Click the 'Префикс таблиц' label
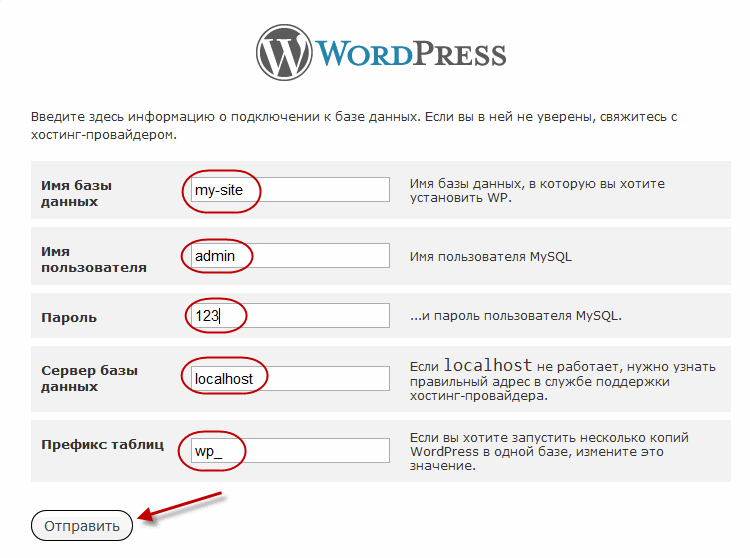The height and width of the screenshot is (558, 750). (102, 444)
